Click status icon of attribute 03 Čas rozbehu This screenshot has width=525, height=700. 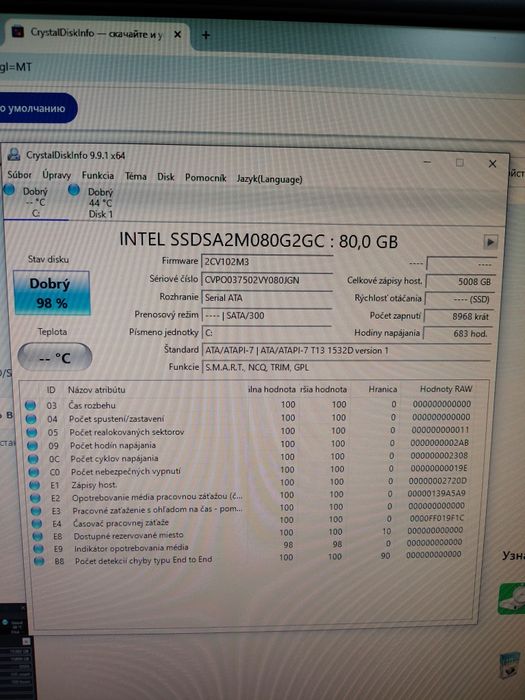[30, 405]
